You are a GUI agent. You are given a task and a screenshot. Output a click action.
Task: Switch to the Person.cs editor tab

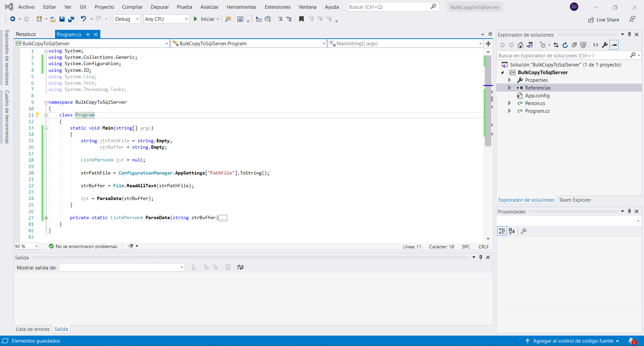pyautogui.click(x=26, y=34)
